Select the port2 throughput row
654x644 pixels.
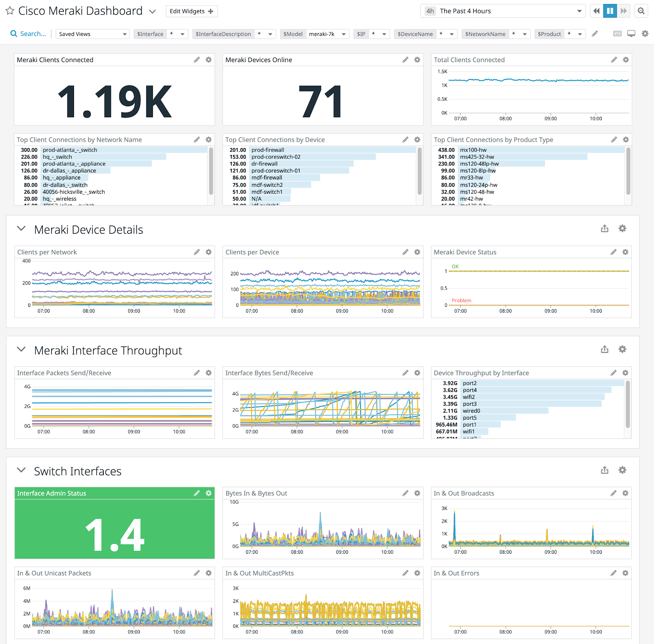pos(529,383)
